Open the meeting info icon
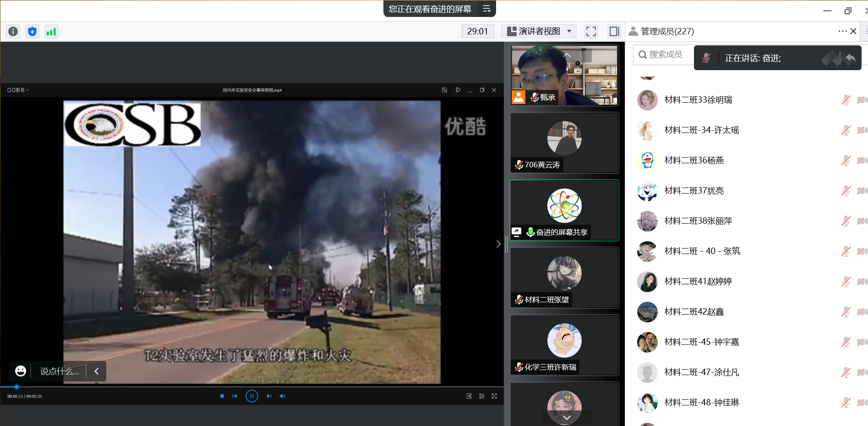868x426 pixels. (x=13, y=31)
